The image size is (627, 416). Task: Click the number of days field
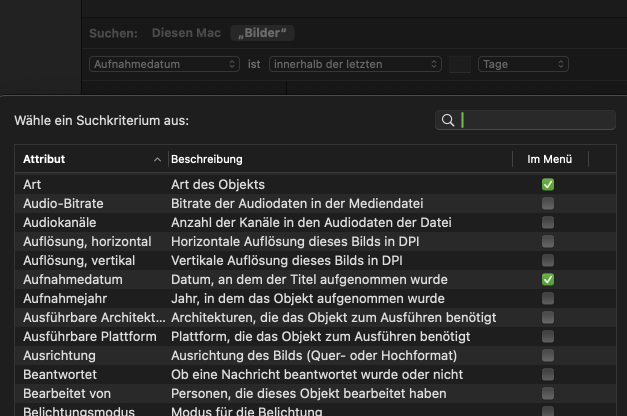pyautogui.click(x=460, y=64)
